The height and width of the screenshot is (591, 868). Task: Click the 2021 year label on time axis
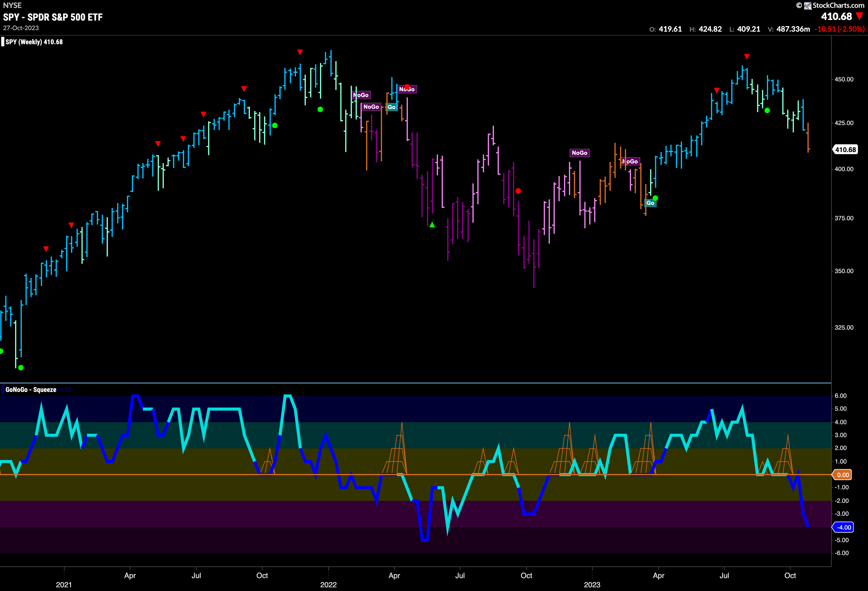pyautogui.click(x=64, y=585)
